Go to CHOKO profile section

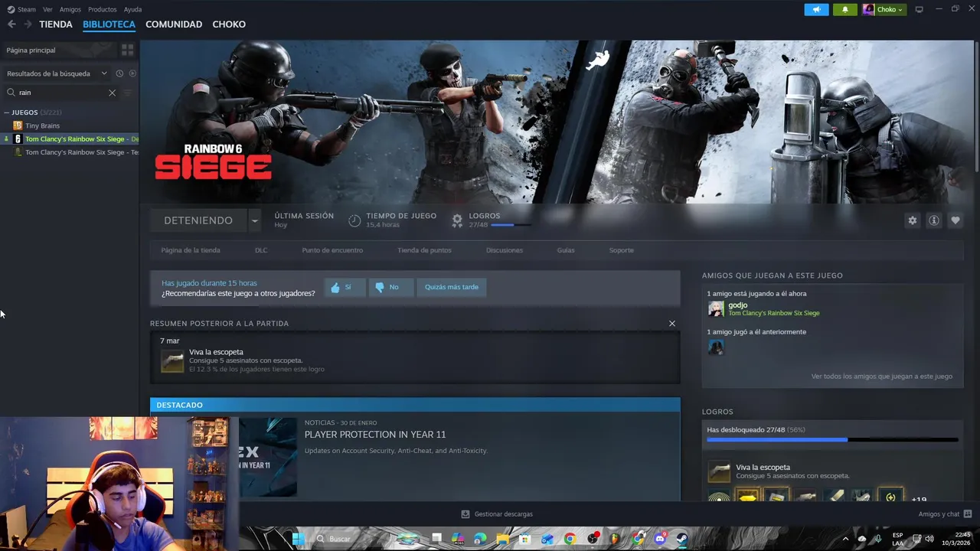pos(229,24)
